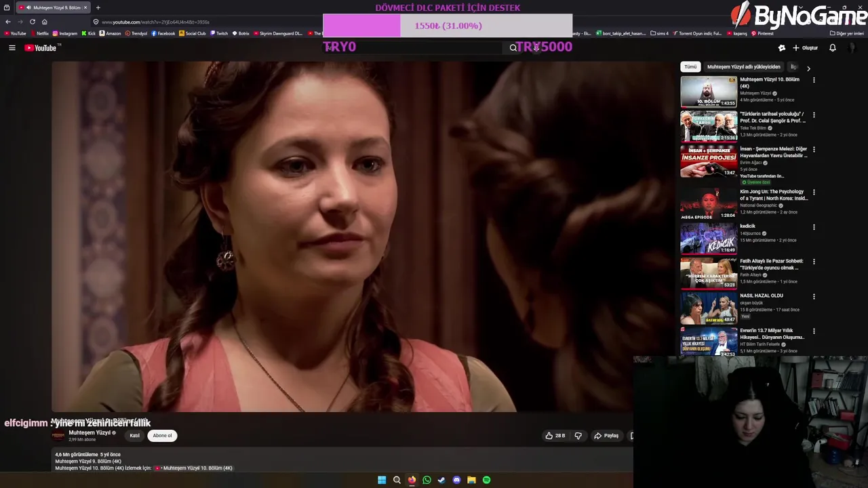Open the Netflix bookmark

click(x=39, y=33)
